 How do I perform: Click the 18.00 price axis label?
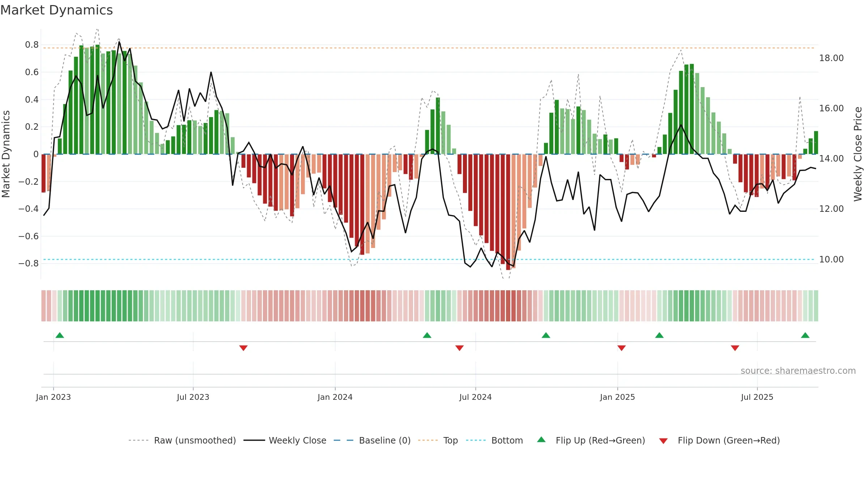pos(831,58)
